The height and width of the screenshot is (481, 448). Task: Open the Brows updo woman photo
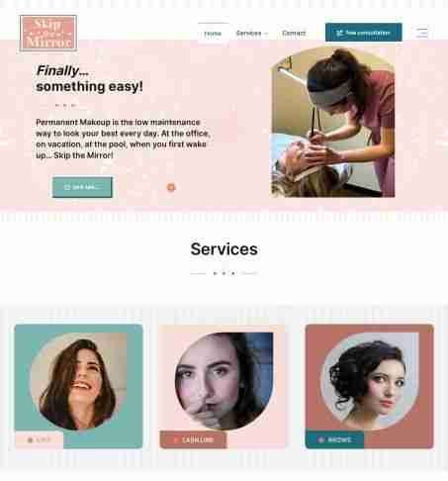pos(370,381)
